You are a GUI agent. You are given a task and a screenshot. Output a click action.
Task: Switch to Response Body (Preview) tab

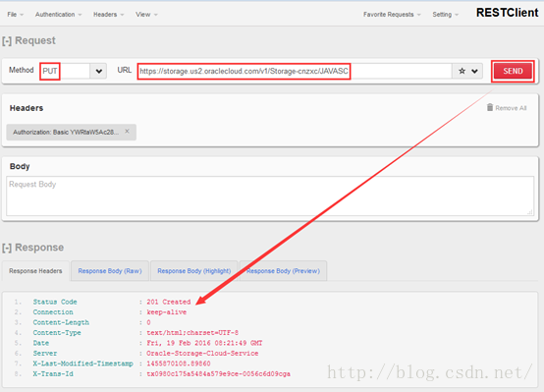(x=283, y=271)
